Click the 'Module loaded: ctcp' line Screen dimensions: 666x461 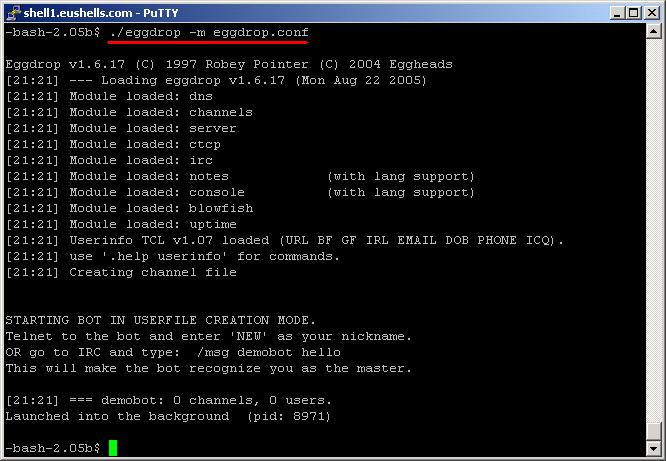pos(113,144)
